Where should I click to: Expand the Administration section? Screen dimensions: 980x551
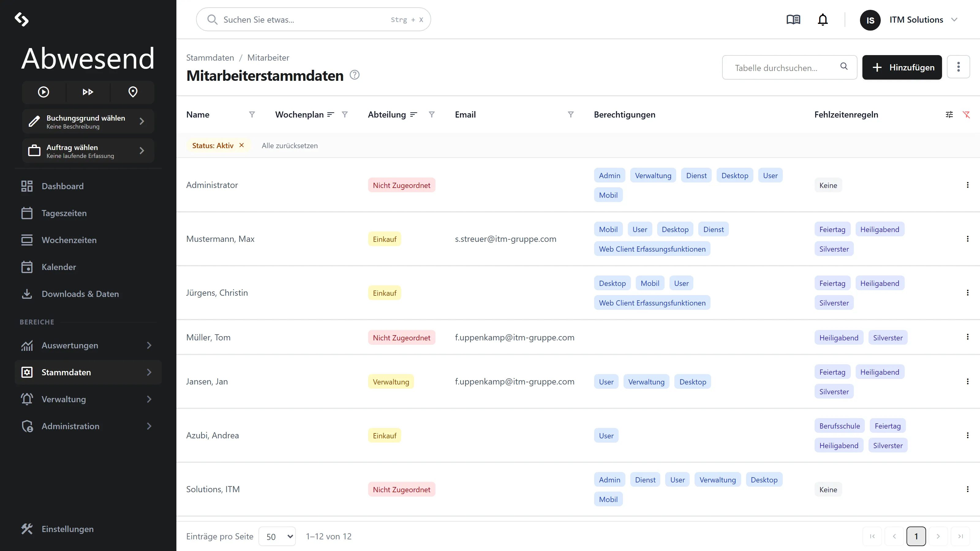tap(88, 426)
